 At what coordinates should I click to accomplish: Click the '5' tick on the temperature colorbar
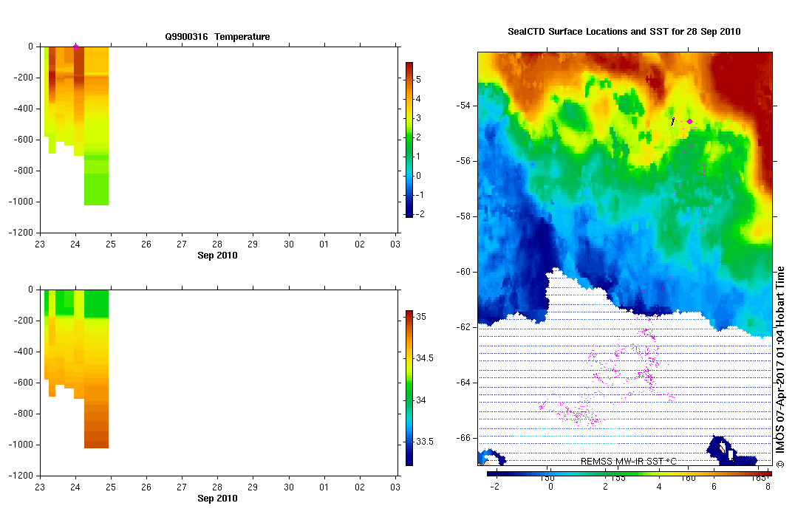tap(418, 80)
